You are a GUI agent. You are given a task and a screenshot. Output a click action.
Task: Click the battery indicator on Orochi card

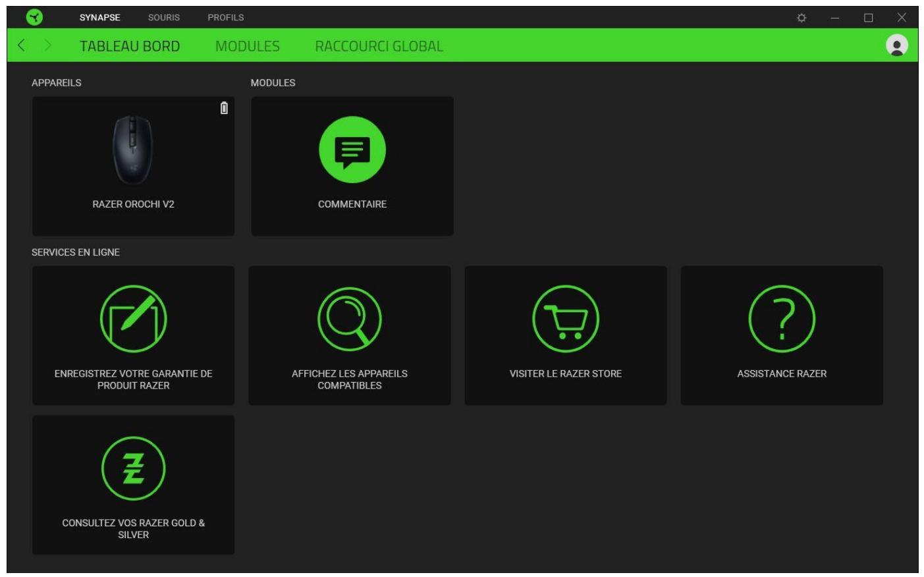(224, 108)
